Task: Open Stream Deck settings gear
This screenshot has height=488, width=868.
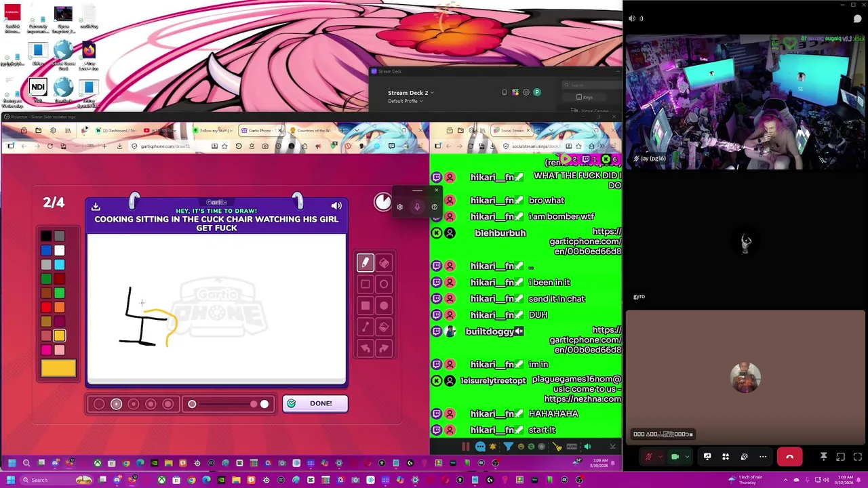Action: (526, 92)
